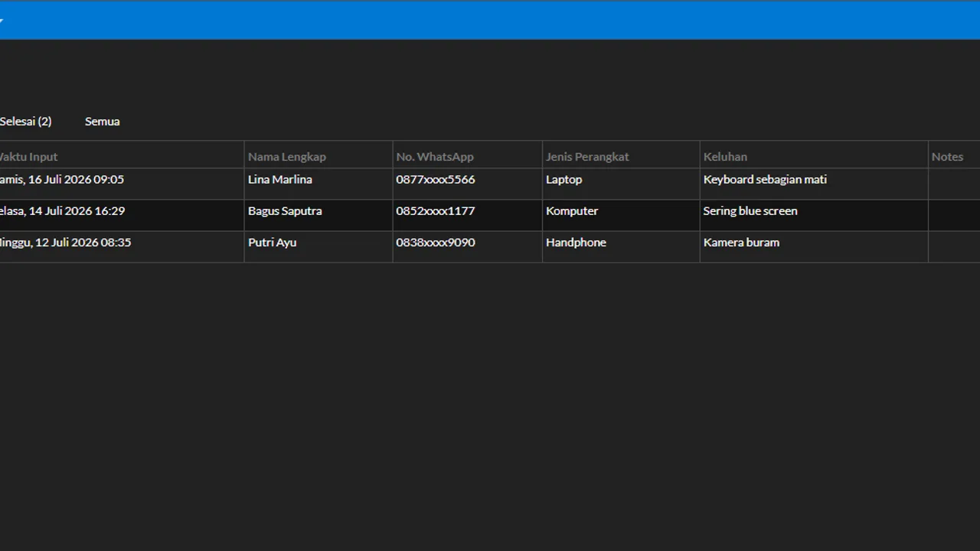The image size is (980, 551).
Task: Click the Sering blue screen complaint
Action: point(750,210)
